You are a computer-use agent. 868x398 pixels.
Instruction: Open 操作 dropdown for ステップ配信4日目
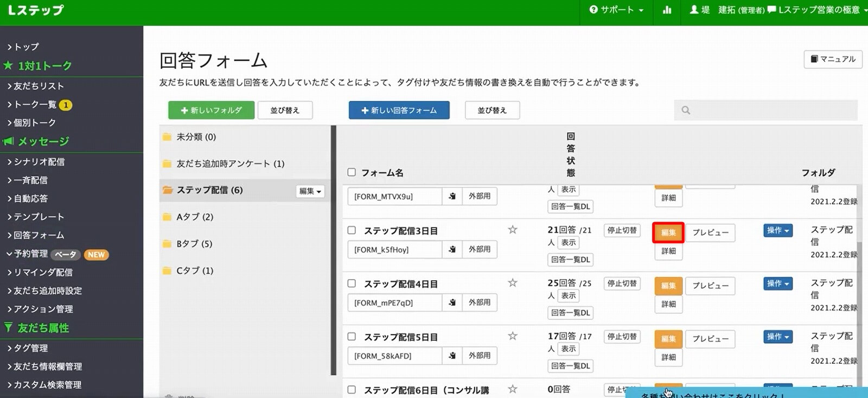click(778, 283)
